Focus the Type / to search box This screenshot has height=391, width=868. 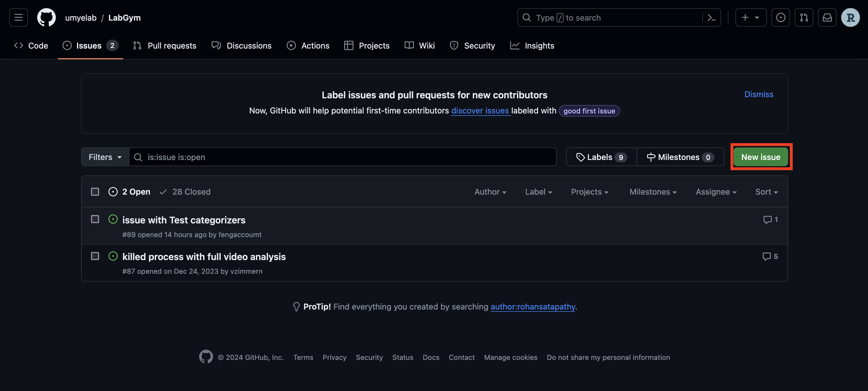610,17
